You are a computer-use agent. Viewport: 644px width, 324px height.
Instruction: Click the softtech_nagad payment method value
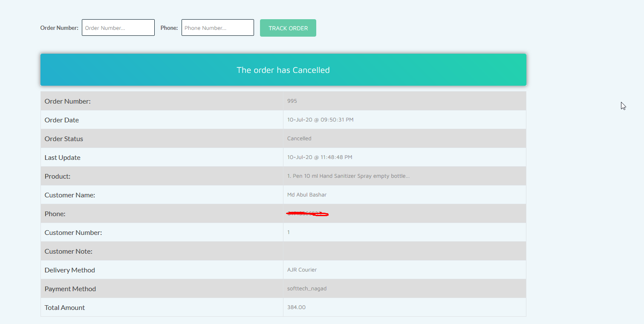click(x=307, y=289)
